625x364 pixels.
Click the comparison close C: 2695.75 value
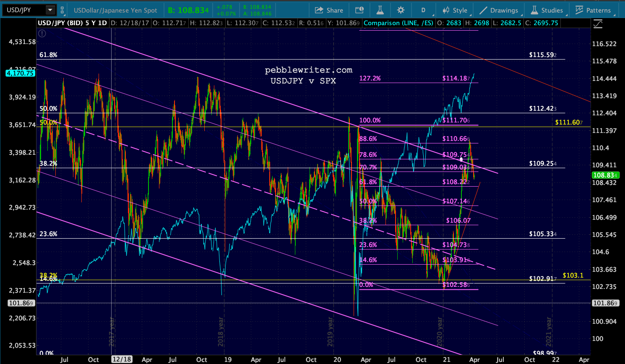coord(542,23)
